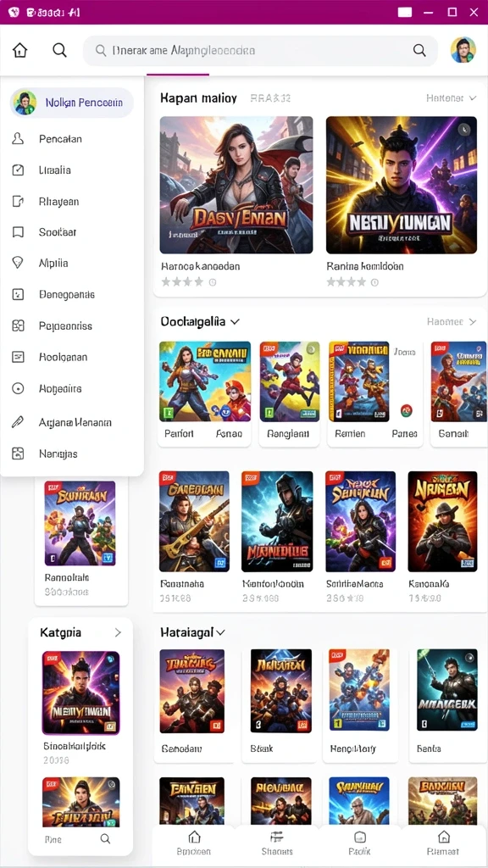Click the icon beside Lrealia
Image resolution: width=488 pixels, height=868 pixels.
[18, 170]
